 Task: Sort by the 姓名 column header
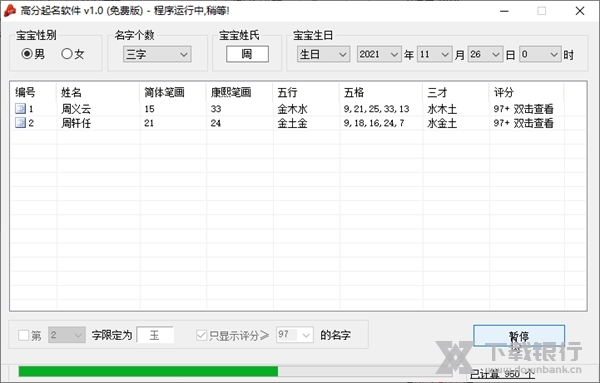(x=98, y=92)
